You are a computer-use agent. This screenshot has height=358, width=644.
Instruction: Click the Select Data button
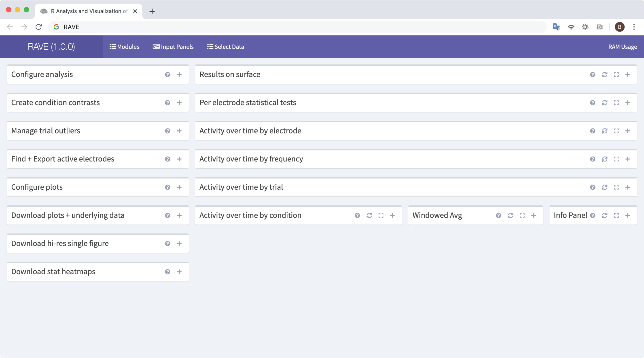(x=225, y=47)
